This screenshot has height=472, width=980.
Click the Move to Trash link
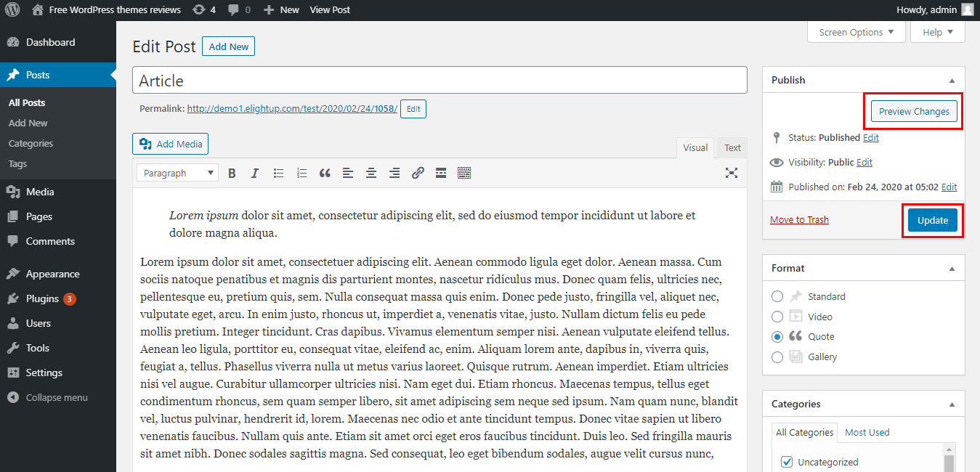pyautogui.click(x=799, y=219)
